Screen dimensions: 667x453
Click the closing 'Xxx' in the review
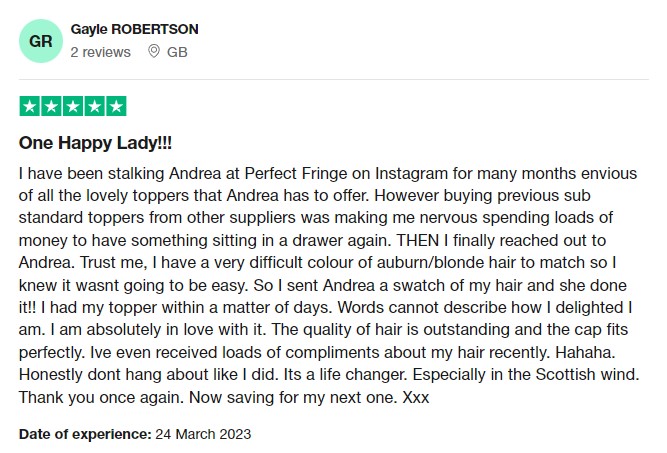(x=416, y=397)
